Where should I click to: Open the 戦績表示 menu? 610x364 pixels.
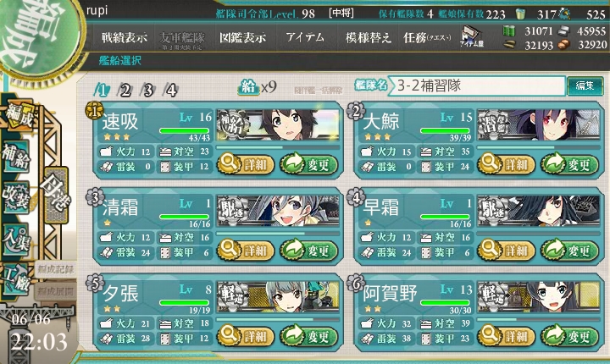[125, 37]
